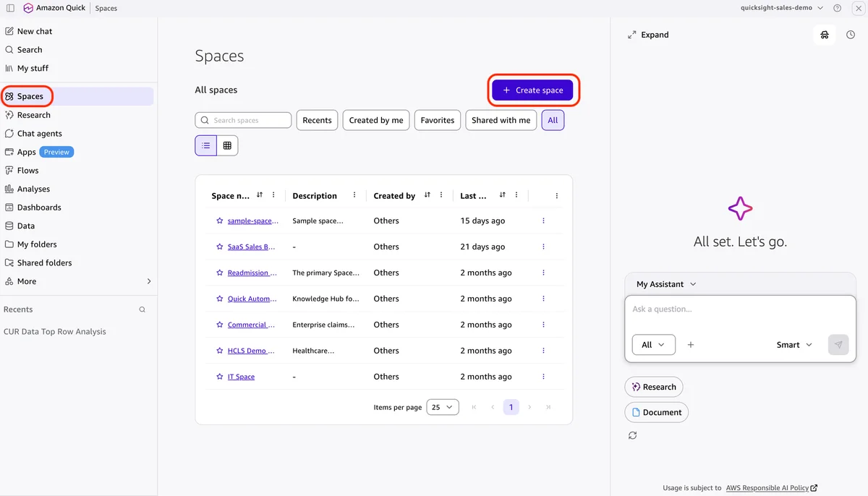Open My Assistant dropdown
Viewport: 868px width, 496px height.
[666, 284]
